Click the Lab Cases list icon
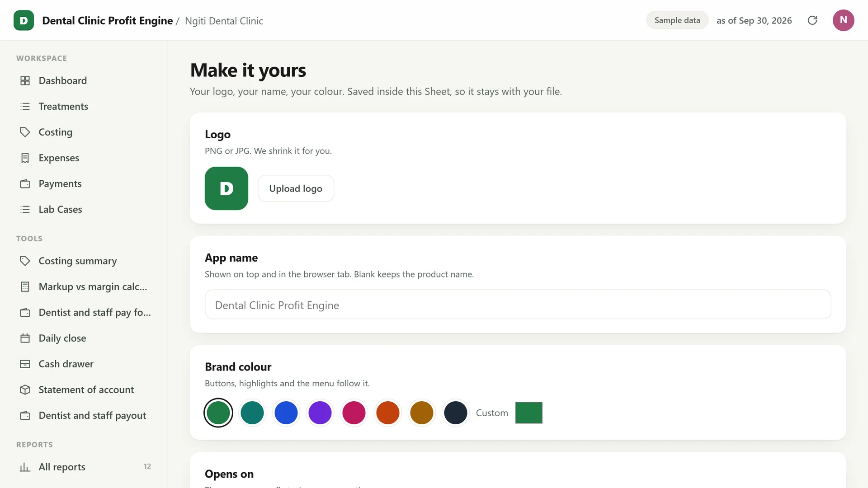The image size is (868, 488). point(25,209)
